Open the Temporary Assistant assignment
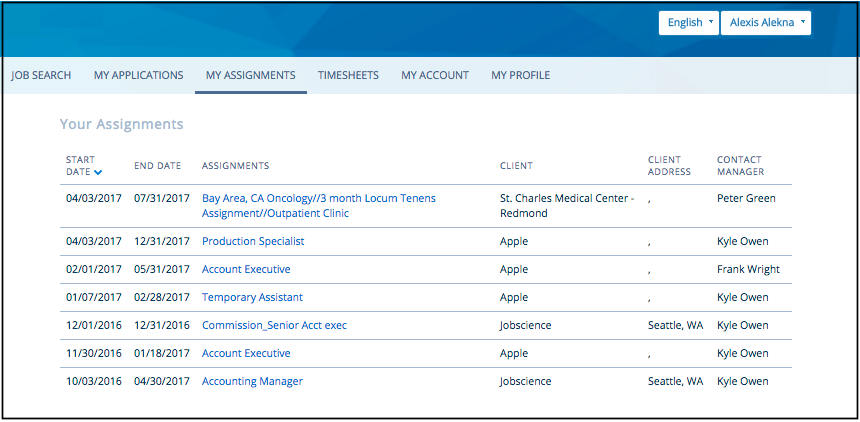860x422 pixels. tap(252, 297)
